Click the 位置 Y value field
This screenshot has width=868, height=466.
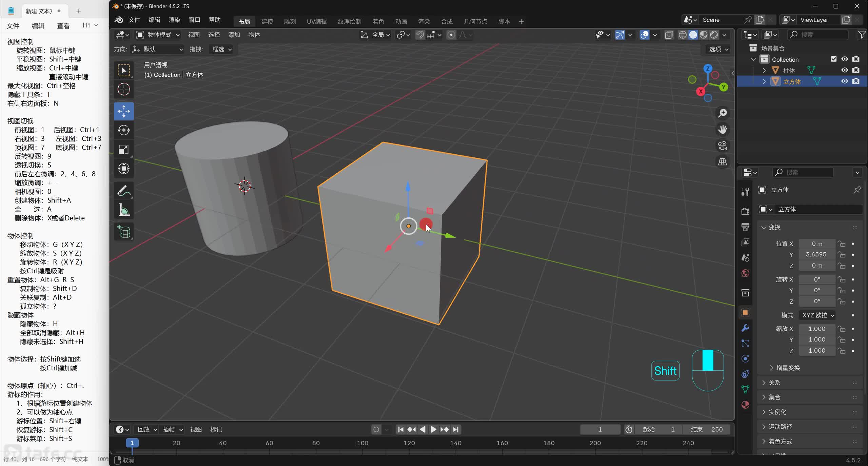coord(816,254)
